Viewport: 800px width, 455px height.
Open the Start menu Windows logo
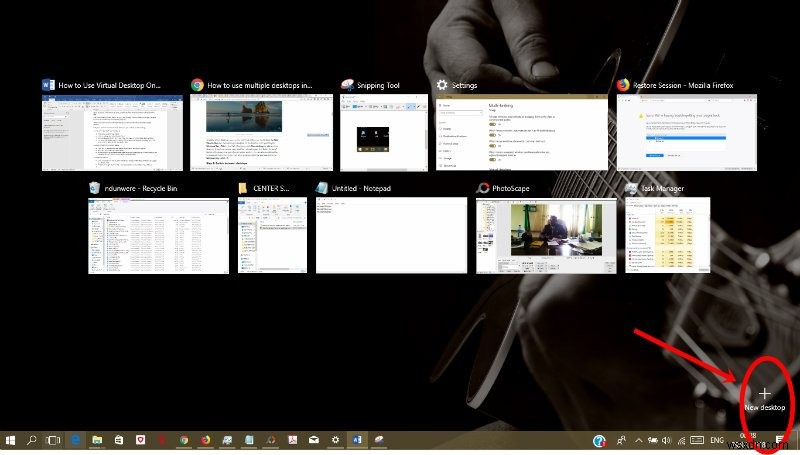[x=10, y=440]
